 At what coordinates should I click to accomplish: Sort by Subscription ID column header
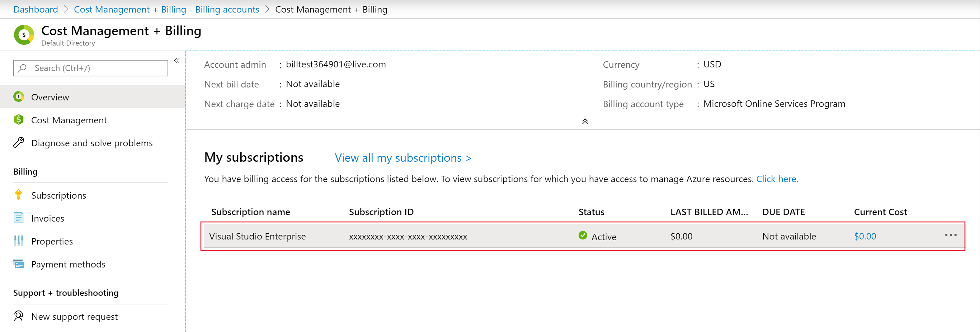(381, 212)
